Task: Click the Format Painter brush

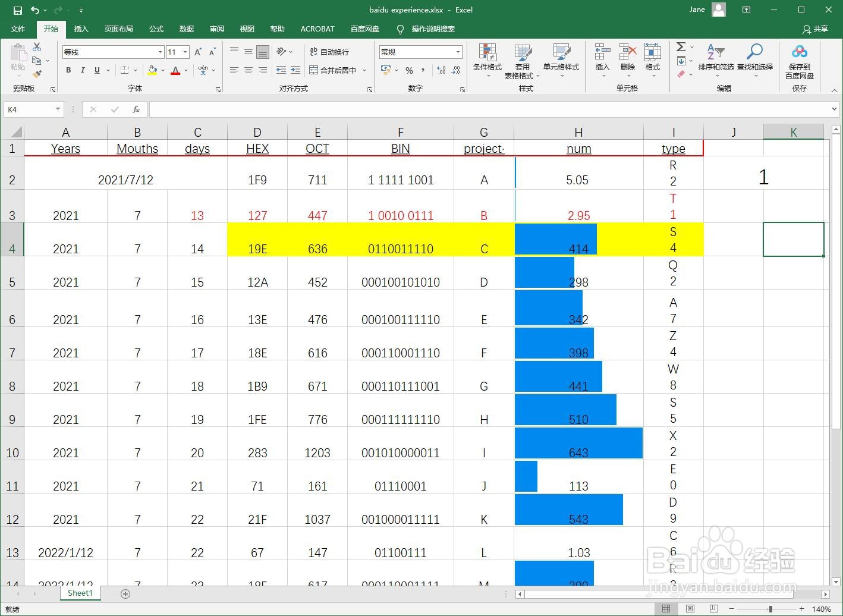Action: pos(37,74)
